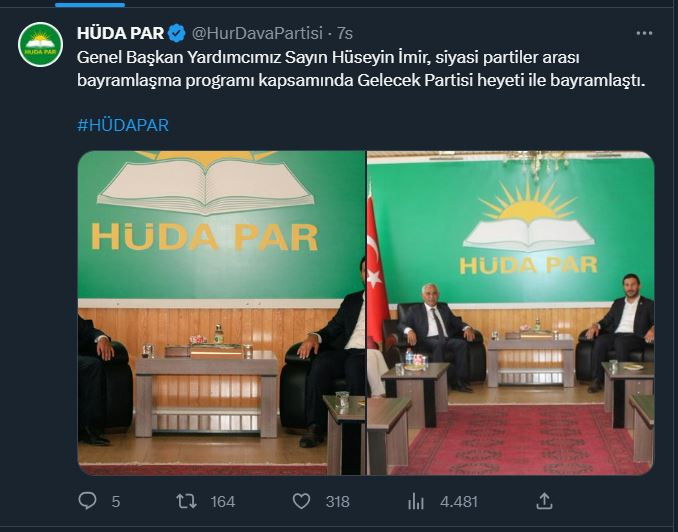Open the three-dot more options menu
The width and height of the screenshot is (678, 532).
[644, 33]
